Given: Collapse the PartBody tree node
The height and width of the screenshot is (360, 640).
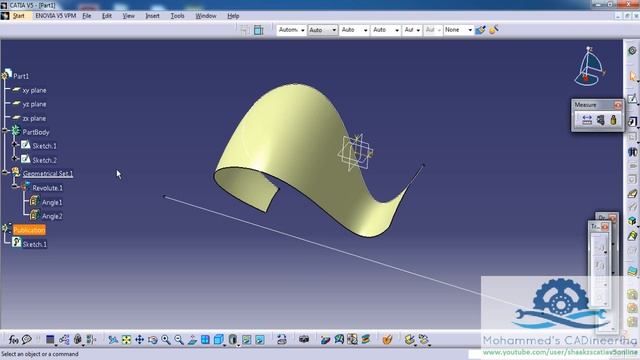Looking at the screenshot, I should pyautogui.click(x=5, y=131).
